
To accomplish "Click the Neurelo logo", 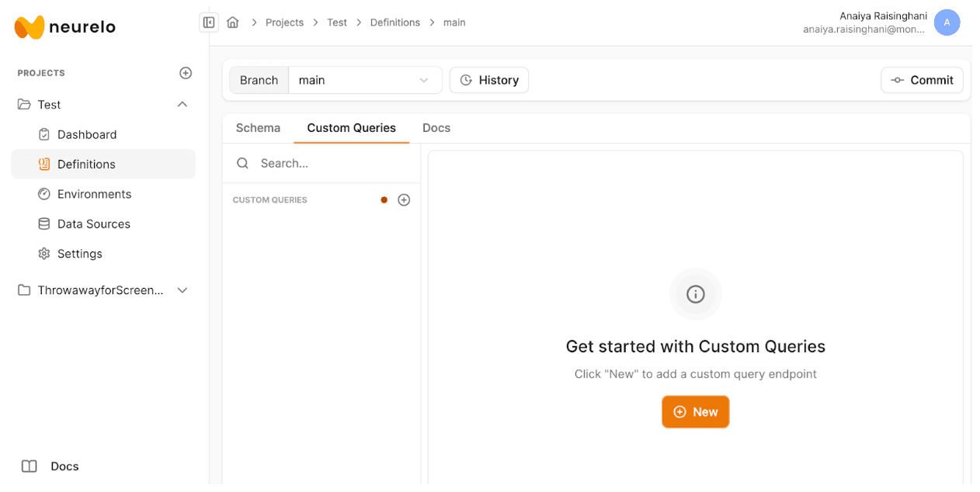I will pyautogui.click(x=65, y=26).
